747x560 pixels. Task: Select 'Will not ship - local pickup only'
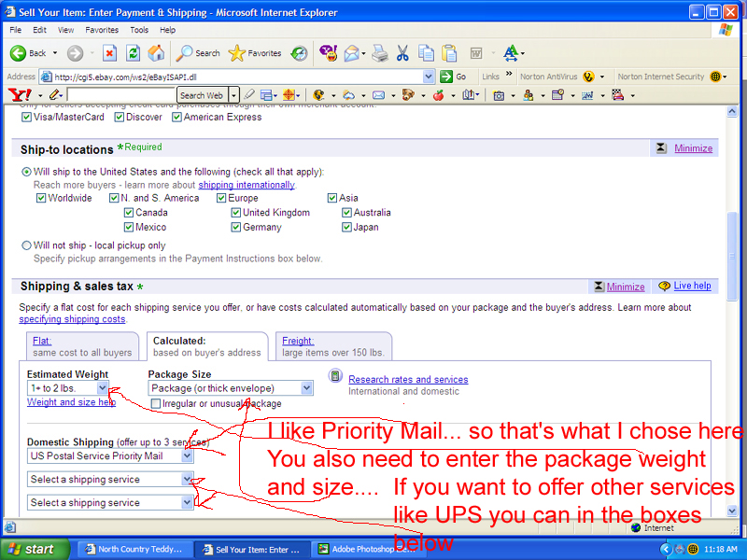point(26,245)
